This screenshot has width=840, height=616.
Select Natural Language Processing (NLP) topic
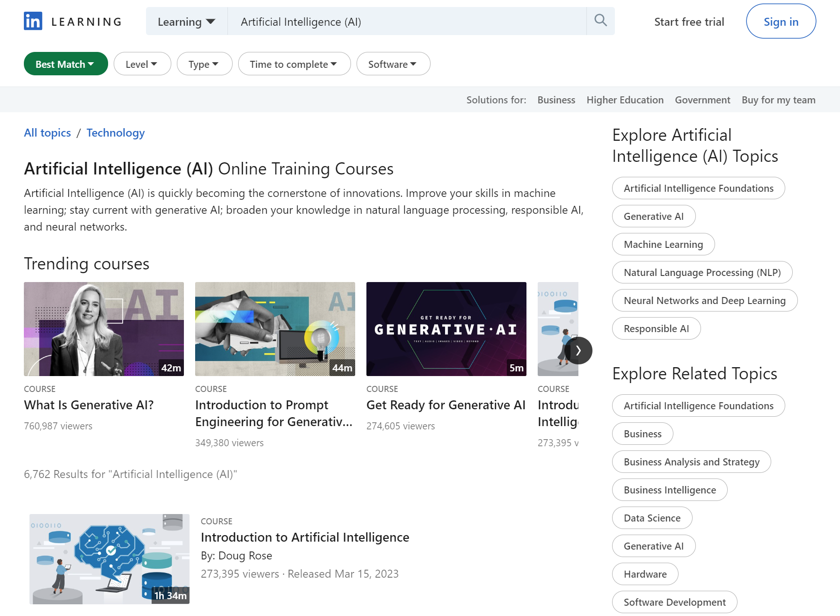(x=702, y=272)
